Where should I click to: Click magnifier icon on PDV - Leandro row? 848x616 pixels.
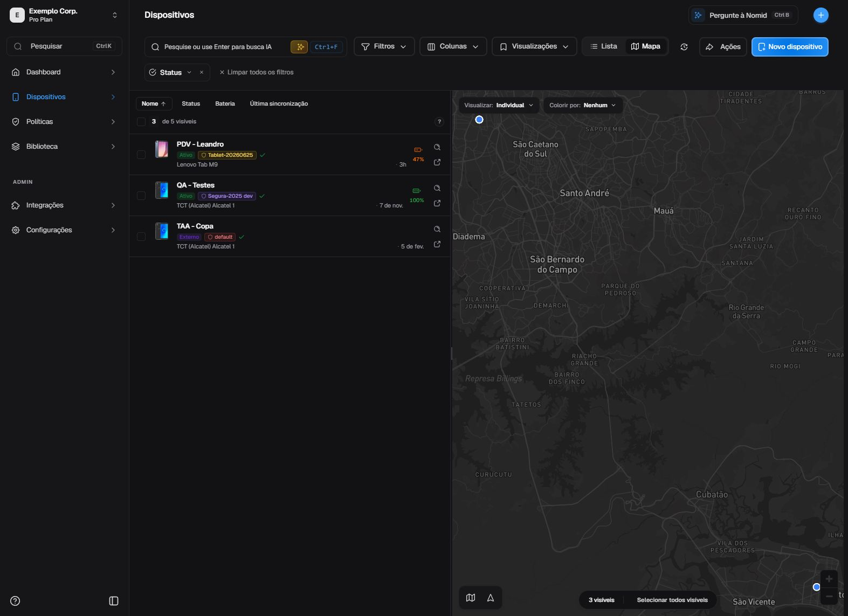coord(437,147)
